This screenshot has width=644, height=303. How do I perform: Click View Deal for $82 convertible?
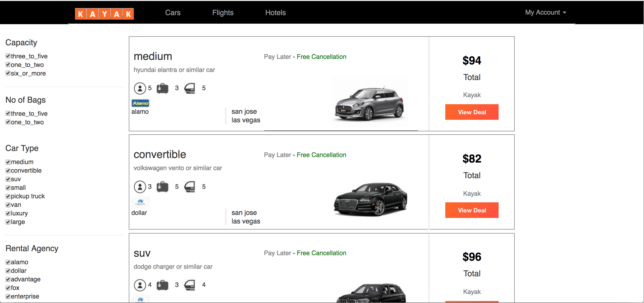coord(472,210)
